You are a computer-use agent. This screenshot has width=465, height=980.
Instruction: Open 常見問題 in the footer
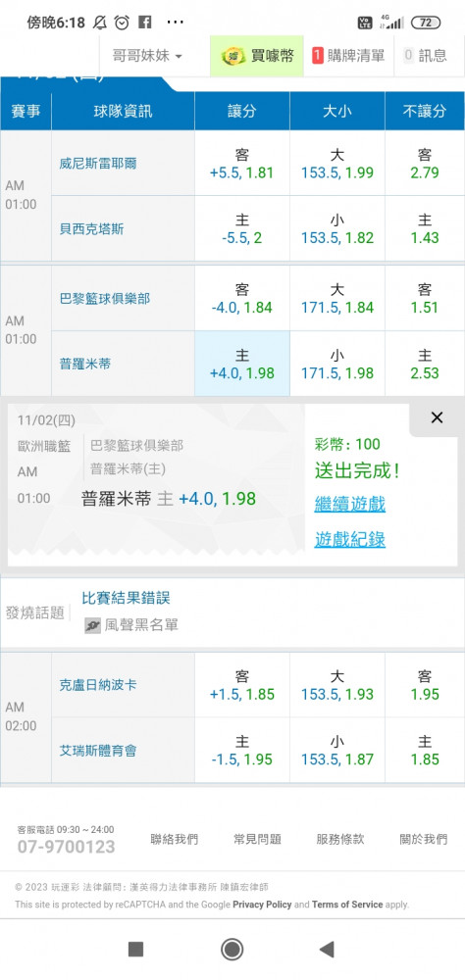(257, 840)
